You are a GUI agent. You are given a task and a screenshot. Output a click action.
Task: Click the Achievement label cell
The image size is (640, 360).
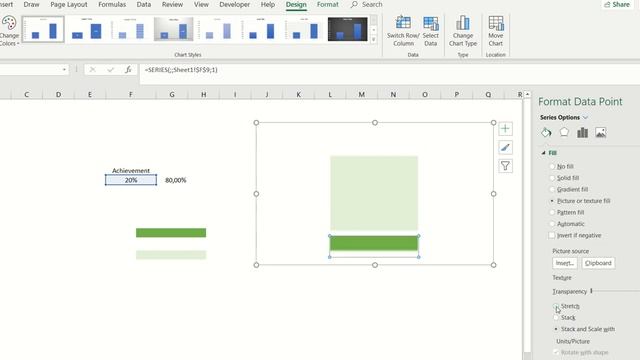coord(131,171)
